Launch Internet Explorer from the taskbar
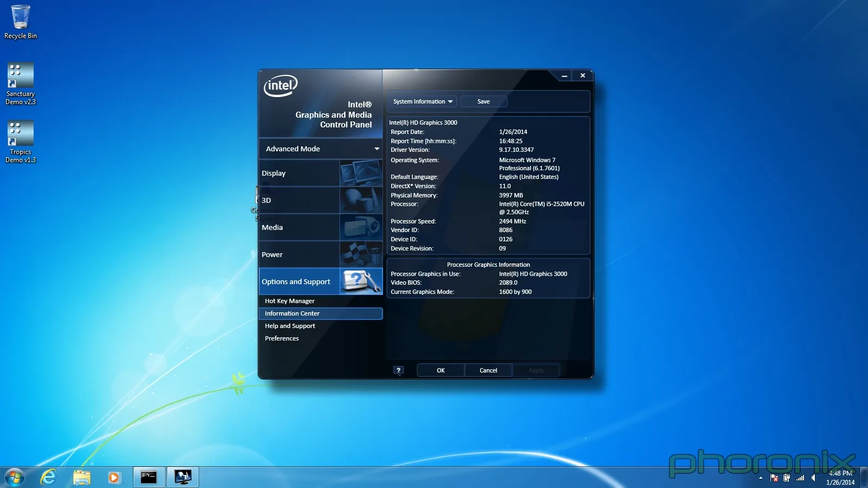Screen dimensions: 868x488 pyautogui.click(x=48, y=477)
